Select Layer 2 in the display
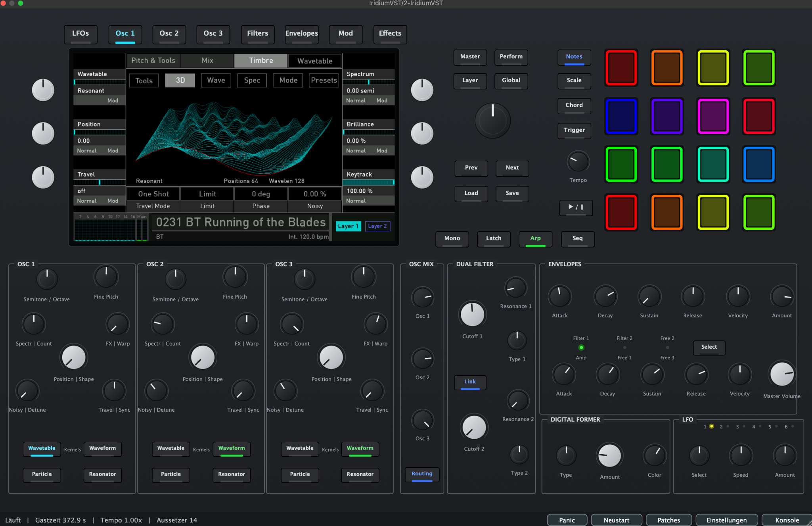Screen dimensions: 812x526 click(x=377, y=226)
